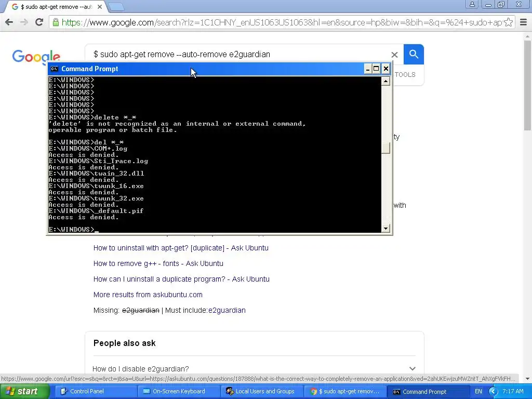Click Command Prompt scrollbar up arrow
This screenshot has width=532, height=399.
385,81
